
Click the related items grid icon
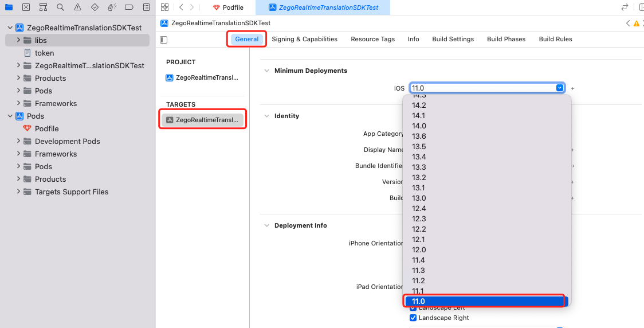point(164,7)
